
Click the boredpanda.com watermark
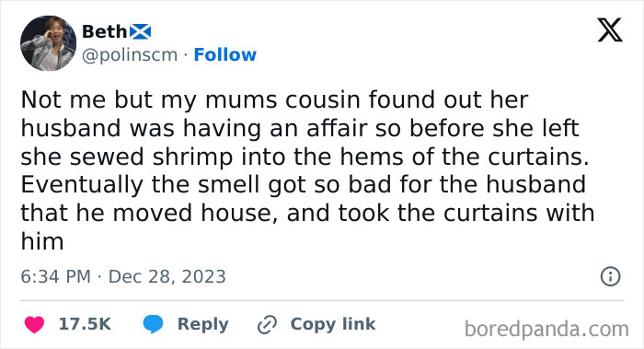tap(546, 330)
